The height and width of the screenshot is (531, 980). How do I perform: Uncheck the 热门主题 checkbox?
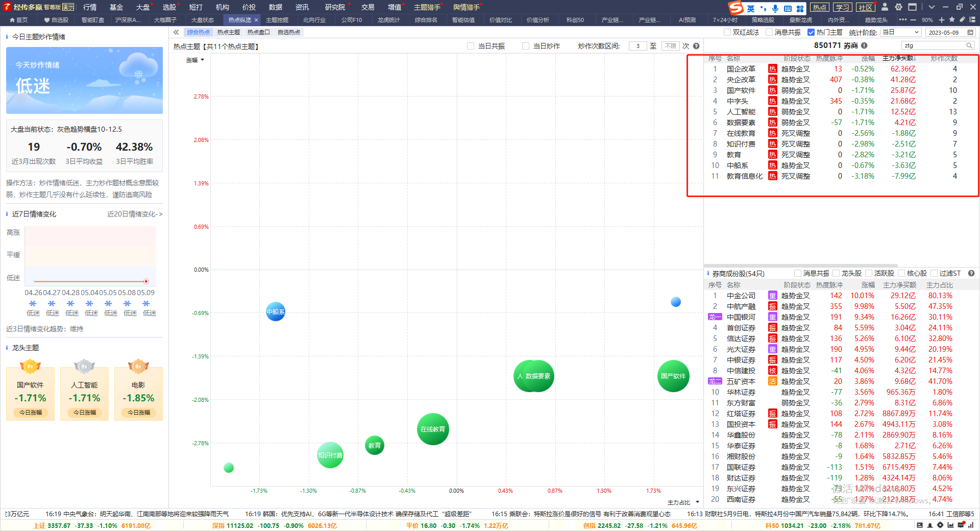pos(811,32)
